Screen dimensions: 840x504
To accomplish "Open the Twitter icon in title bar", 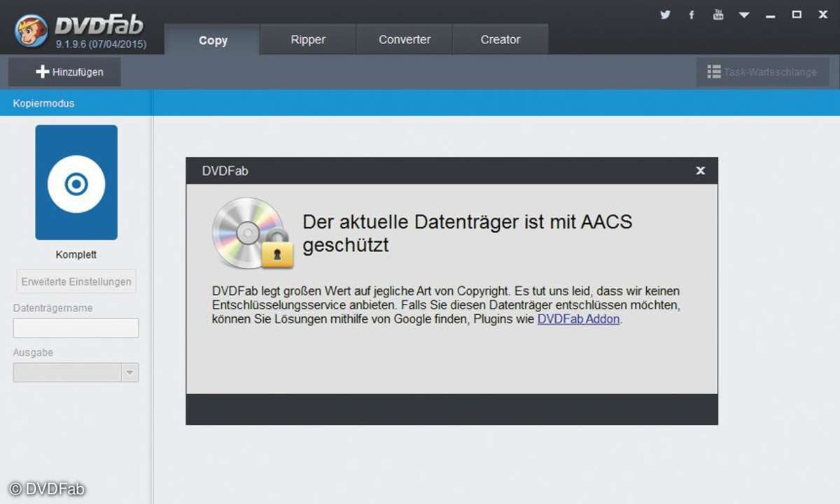I will 665,15.
